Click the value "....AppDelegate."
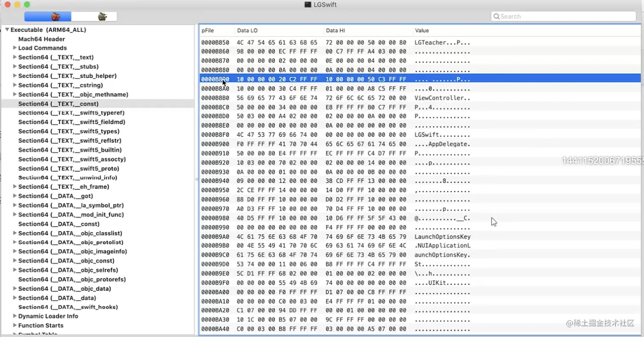The height and width of the screenshot is (337, 644). pos(443,144)
